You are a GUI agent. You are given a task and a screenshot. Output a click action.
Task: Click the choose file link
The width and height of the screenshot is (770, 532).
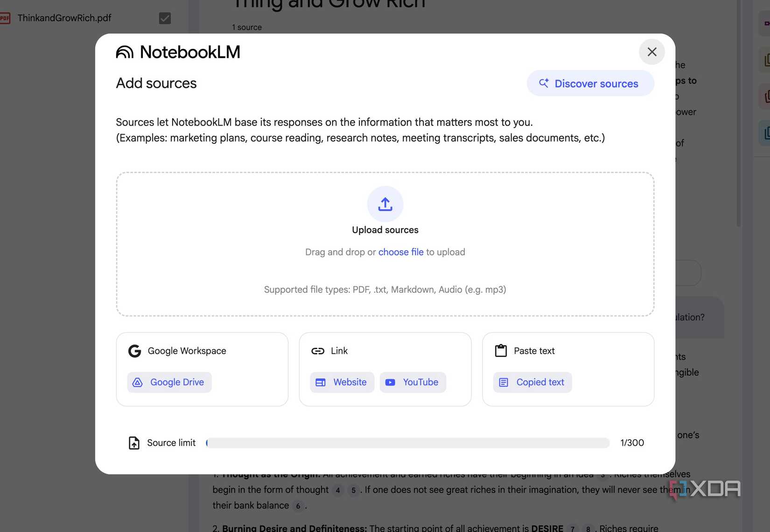point(401,252)
